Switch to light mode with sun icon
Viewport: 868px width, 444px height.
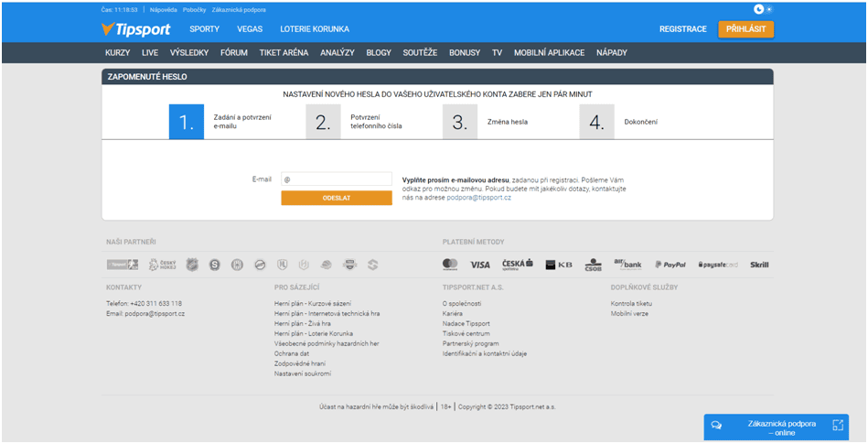[769, 9]
